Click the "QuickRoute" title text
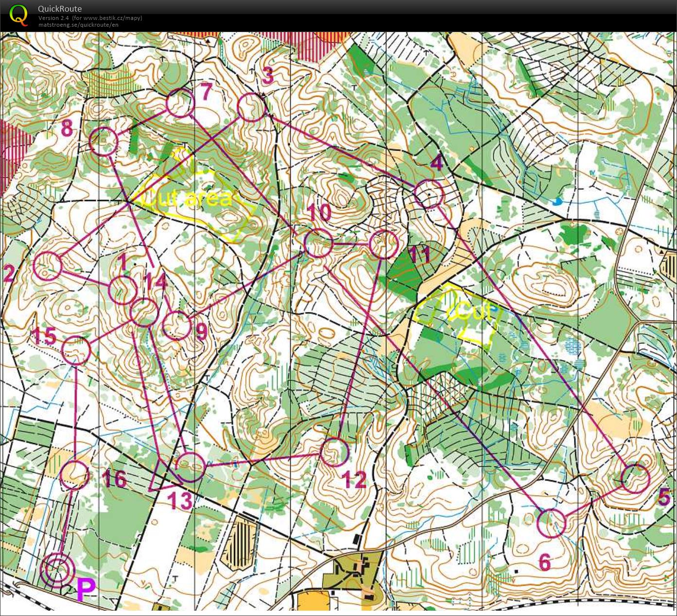Image resolution: width=677 pixels, height=616 pixels. click(60, 9)
